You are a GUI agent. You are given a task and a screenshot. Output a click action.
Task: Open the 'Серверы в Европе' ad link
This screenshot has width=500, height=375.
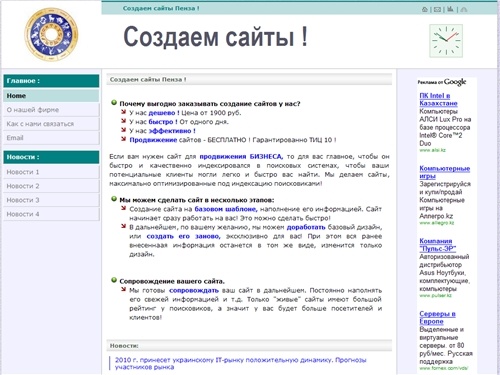point(437,317)
